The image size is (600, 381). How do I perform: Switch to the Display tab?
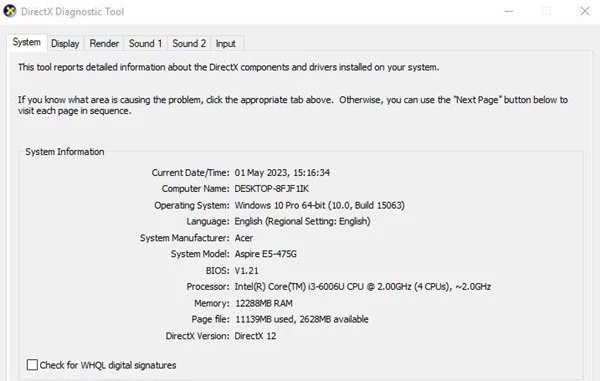point(65,44)
